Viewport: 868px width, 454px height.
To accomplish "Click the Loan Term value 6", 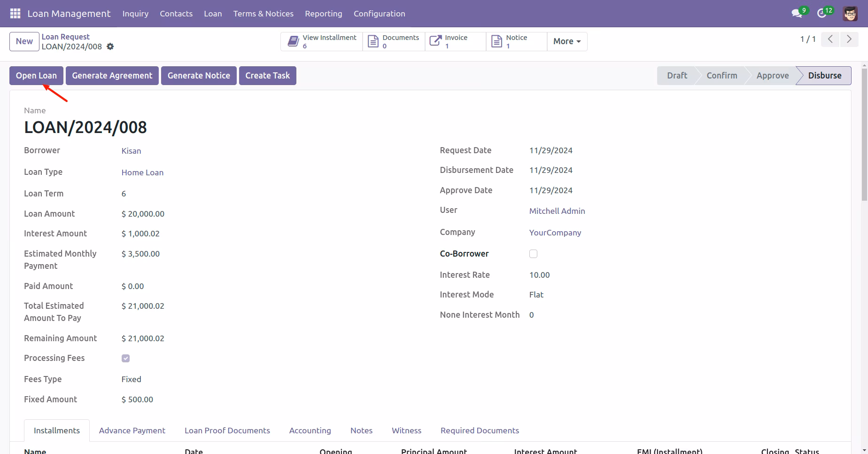I will point(124,194).
